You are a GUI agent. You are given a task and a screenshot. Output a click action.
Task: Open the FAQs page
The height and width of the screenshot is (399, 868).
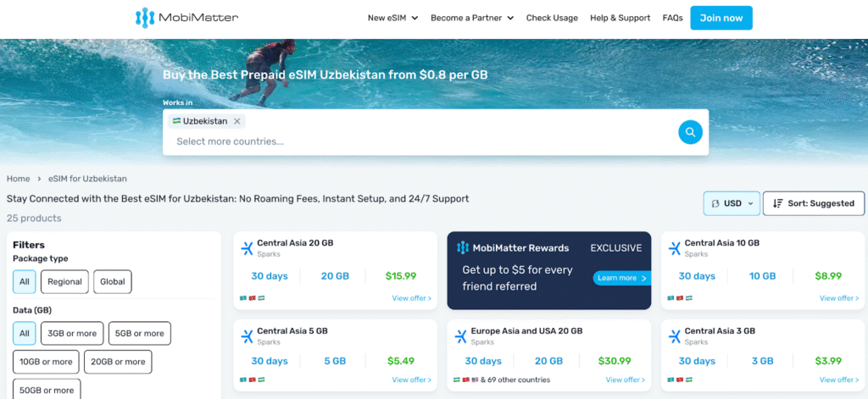pos(672,18)
